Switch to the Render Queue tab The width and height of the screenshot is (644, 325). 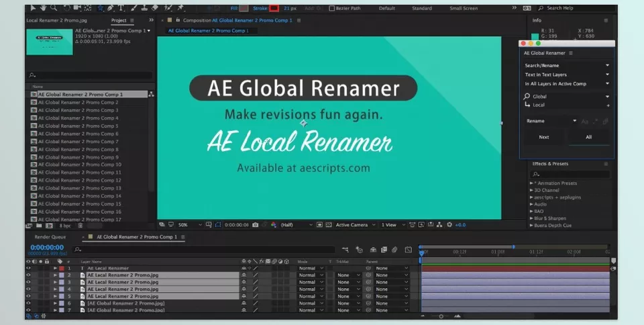[50, 237]
